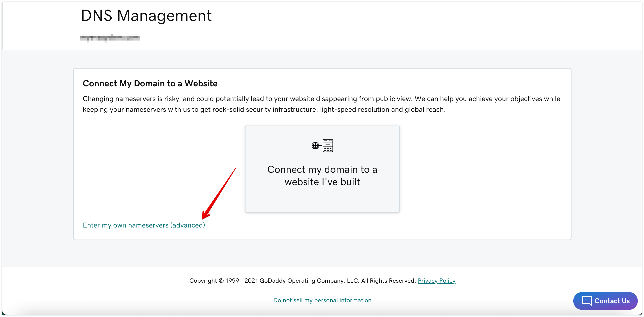Click the chat bubble icon in Contact Us
644x317 pixels.
pyautogui.click(x=587, y=301)
